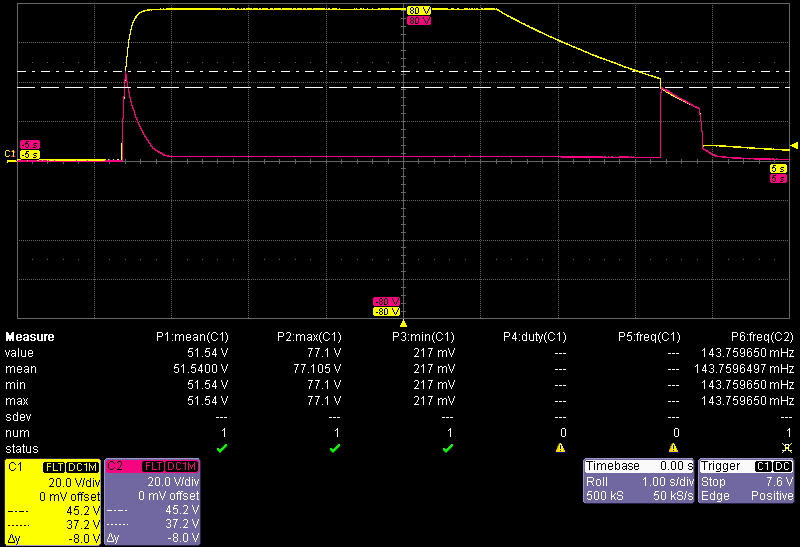Click the P5 freq warning triangle icon
Screen dimensions: 800x547
(675, 448)
